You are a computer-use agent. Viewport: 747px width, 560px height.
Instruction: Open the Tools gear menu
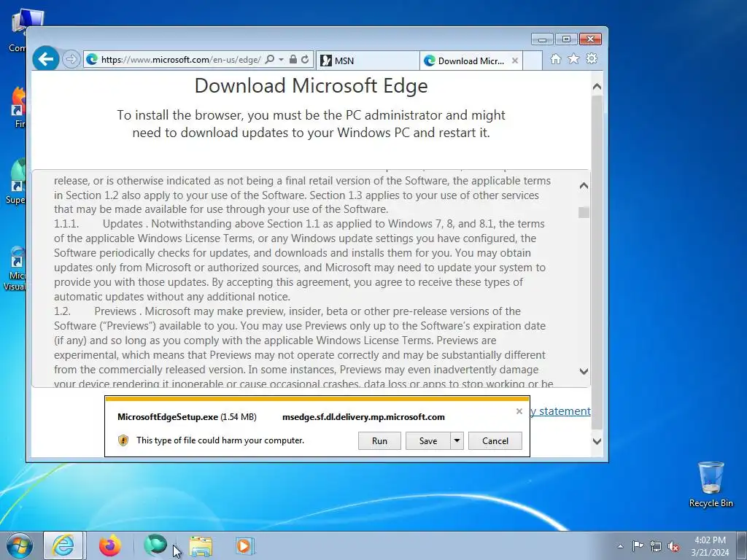592,58
